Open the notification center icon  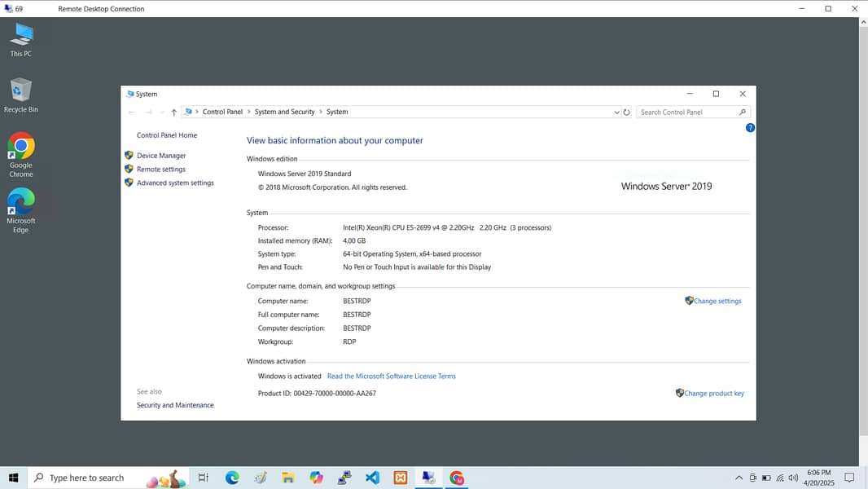[x=849, y=478]
